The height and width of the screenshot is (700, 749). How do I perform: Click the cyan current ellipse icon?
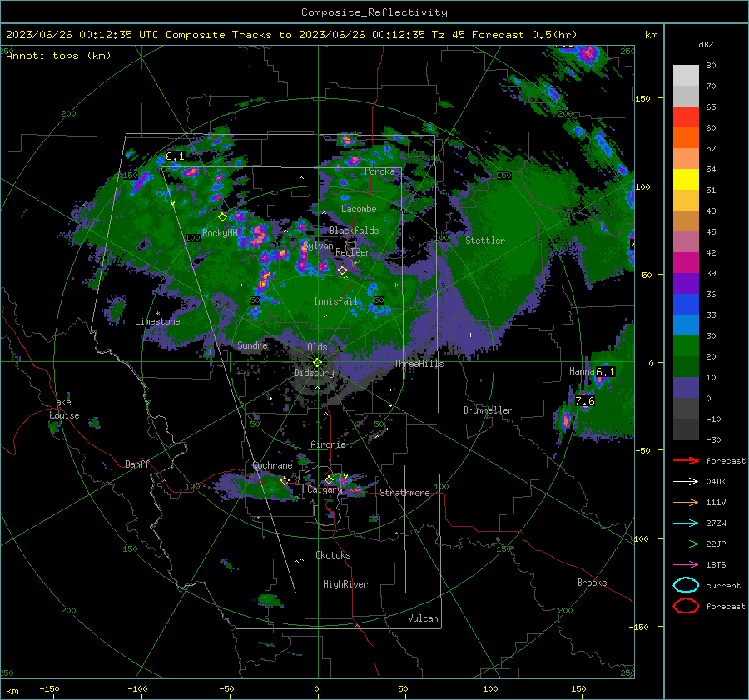[x=686, y=585]
